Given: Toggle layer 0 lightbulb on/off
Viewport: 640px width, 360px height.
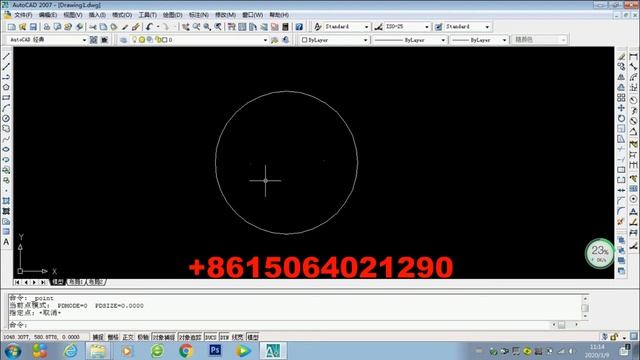Looking at the screenshot, I should pyautogui.click(x=134, y=40).
